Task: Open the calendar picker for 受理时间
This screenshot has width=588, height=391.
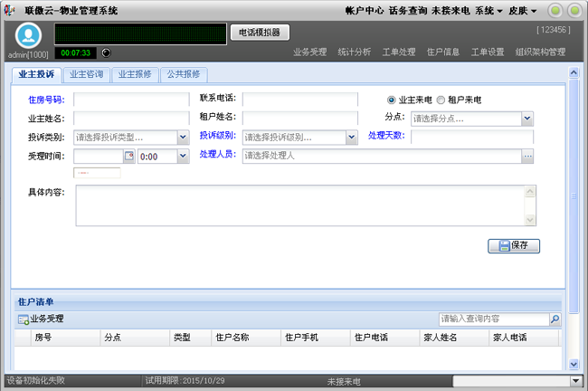Action: coord(129,156)
